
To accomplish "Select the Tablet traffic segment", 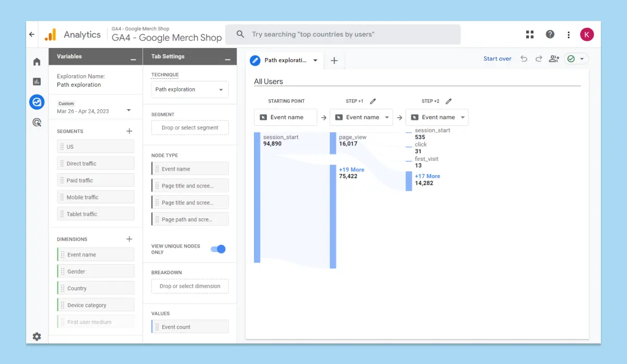I will (96, 214).
